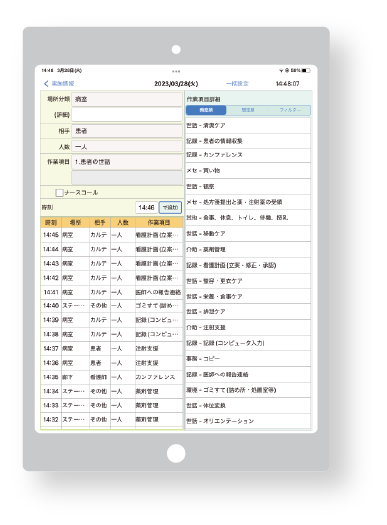Image resolution: width=387 pixels, height=525 pixels.
Task: Choose 世話 - 栄養・食事ケア from the list
Action: [x=248, y=296]
